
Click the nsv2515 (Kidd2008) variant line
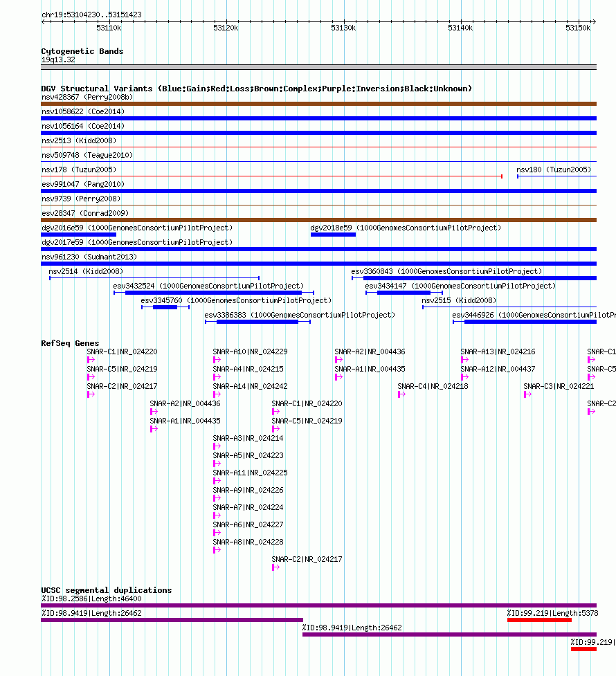coord(509,307)
